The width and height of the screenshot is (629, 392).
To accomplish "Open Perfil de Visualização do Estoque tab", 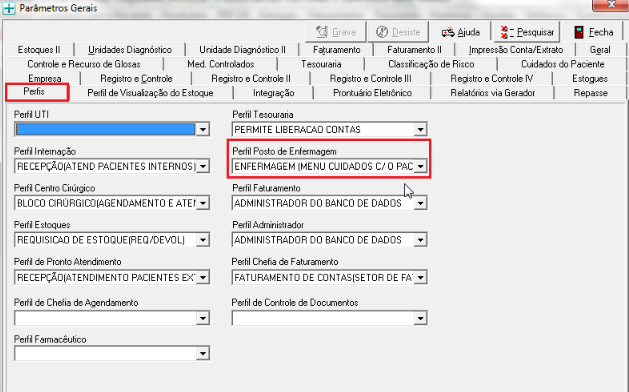I will tap(150, 93).
